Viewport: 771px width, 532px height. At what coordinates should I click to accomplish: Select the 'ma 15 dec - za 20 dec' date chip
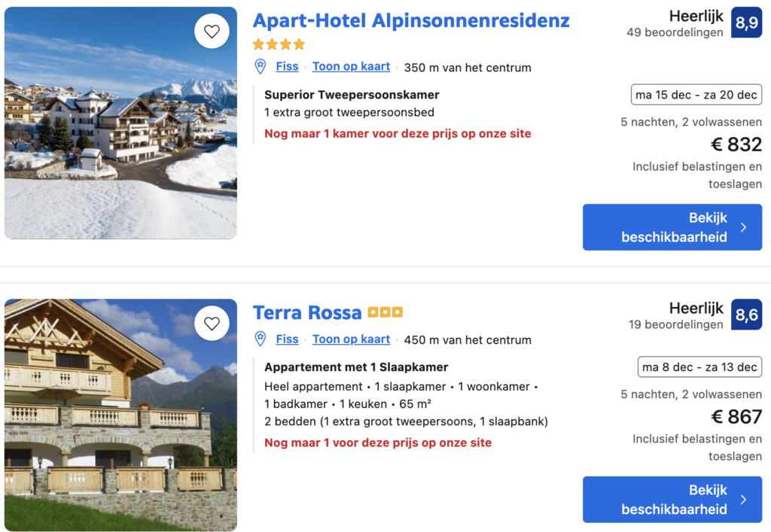tap(696, 95)
